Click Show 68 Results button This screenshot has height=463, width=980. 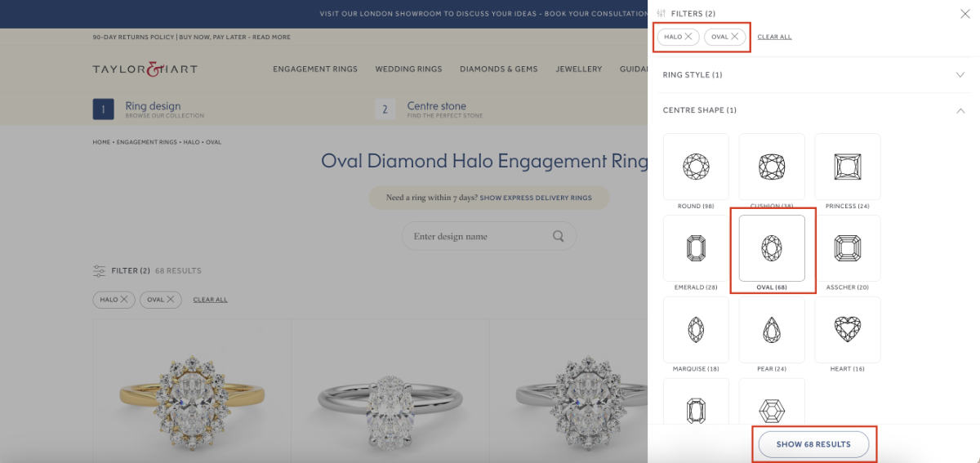(813, 444)
